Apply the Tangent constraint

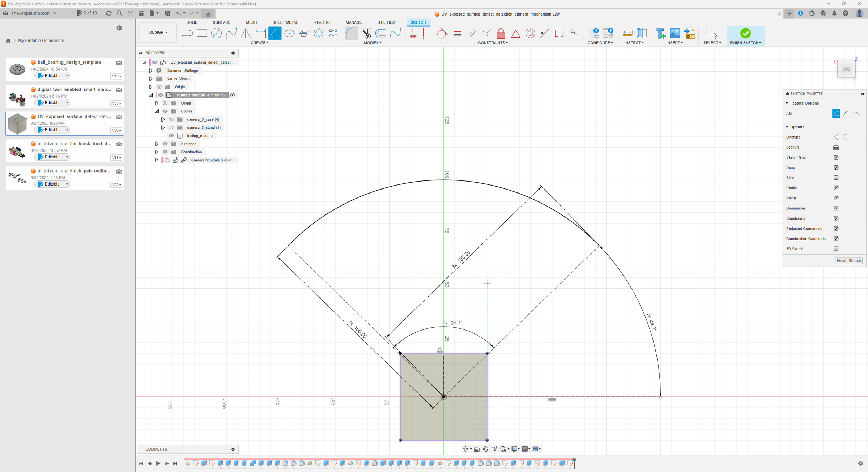point(442,34)
